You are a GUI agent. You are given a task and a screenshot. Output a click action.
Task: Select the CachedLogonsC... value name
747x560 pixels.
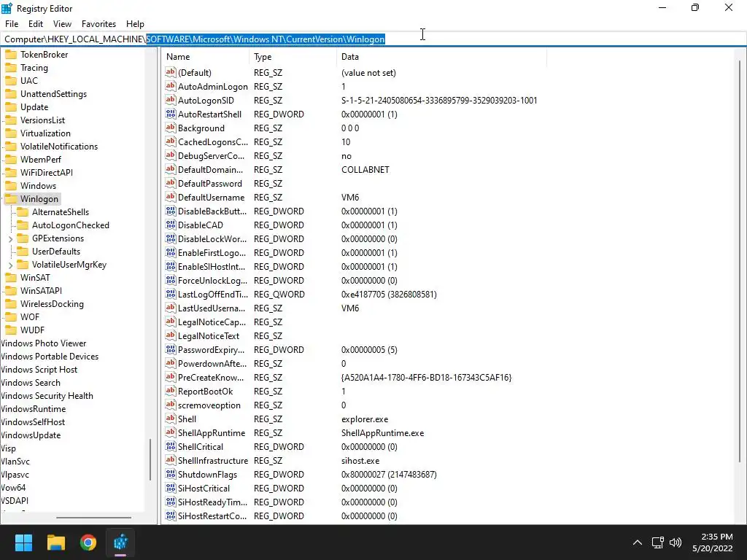pyautogui.click(x=212, y=142)
